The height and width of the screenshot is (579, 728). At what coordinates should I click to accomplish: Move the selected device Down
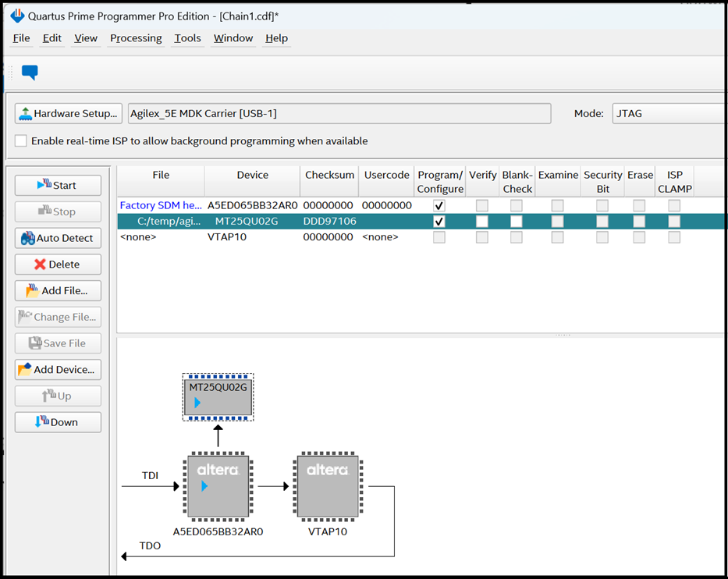[58, 422]
